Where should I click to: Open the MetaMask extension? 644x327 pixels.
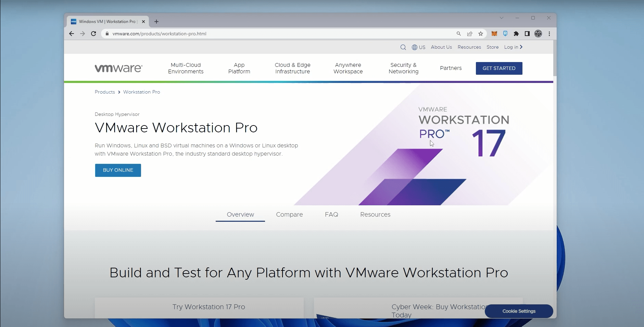(494, 34)
